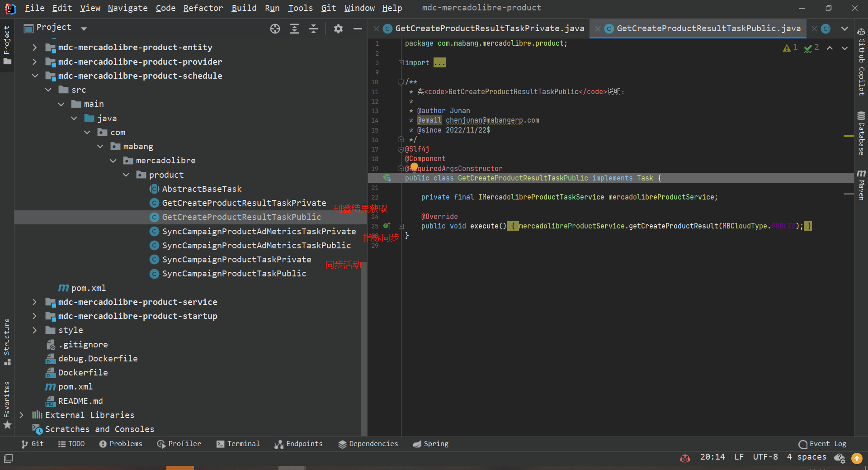The width and height of the screenshot is (868, 470).
Task: Open Project panel settings gear
Action: 338,29
